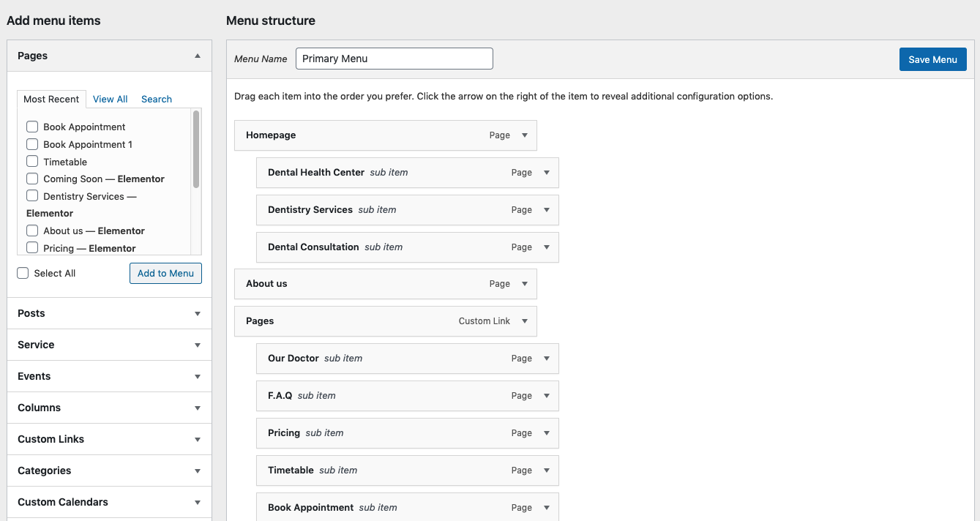The width and height of the screenshot is (980, 521).
Task: Select the Pages custom link item title
Action: (260, 321)
